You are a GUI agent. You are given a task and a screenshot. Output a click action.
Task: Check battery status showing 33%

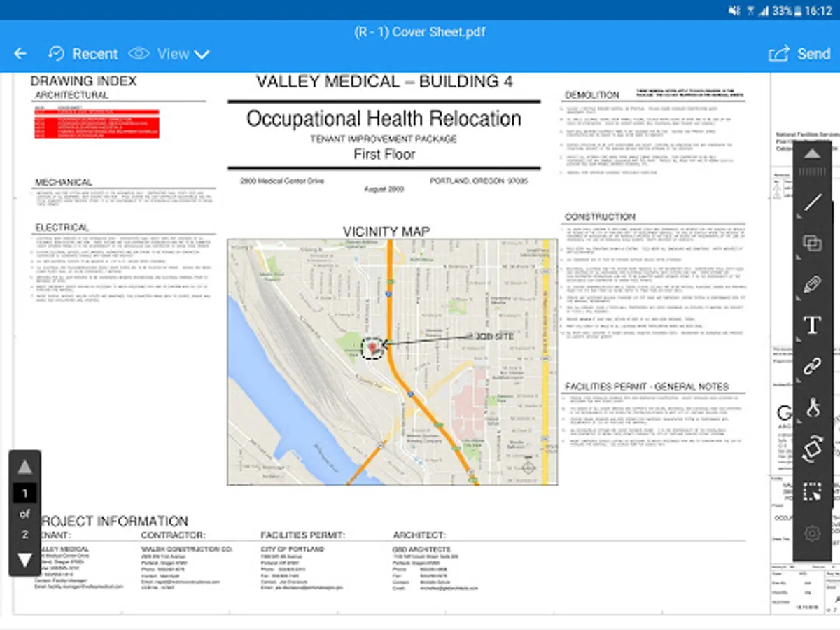(x=788, y=11)
